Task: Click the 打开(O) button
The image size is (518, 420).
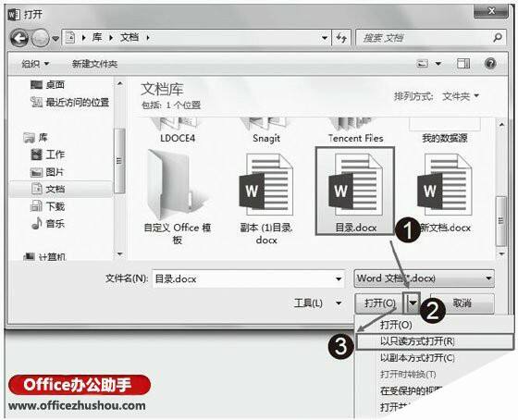Action: (x=379, y=303)
